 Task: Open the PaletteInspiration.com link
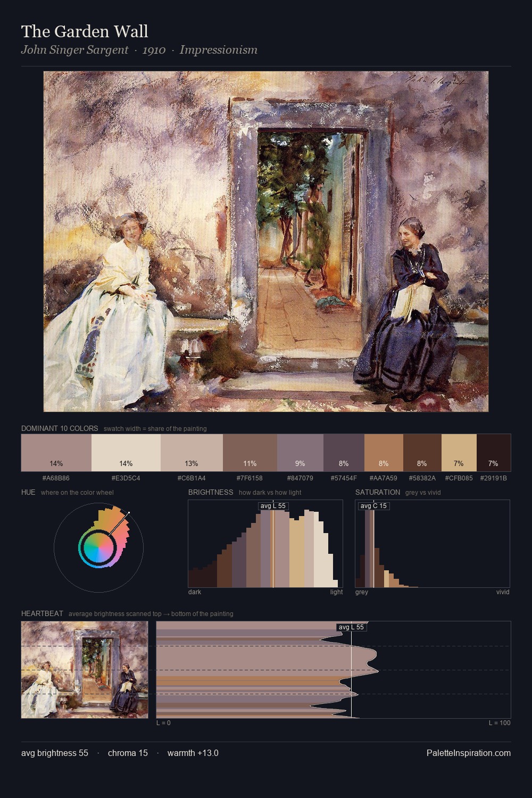click(469, 753)
